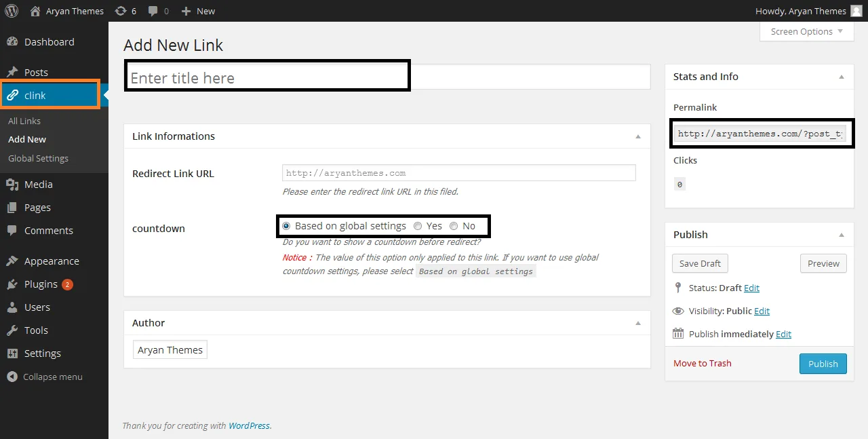Click the Save Draft button
868x439 pixels.
[700, 263]
